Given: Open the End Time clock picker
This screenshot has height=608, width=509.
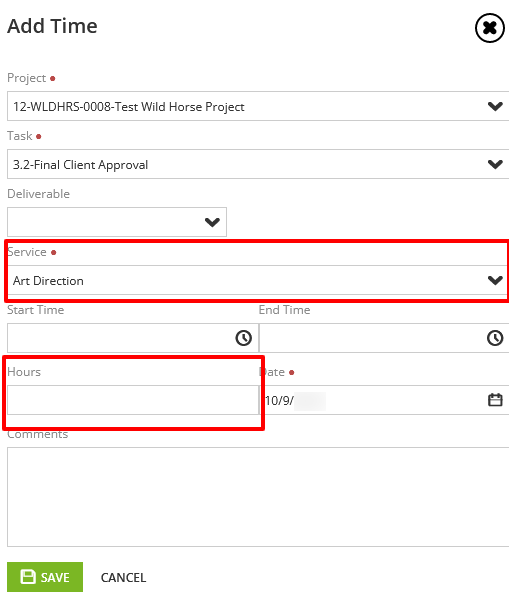Looking at the screenshot, I should click(495, 338).
